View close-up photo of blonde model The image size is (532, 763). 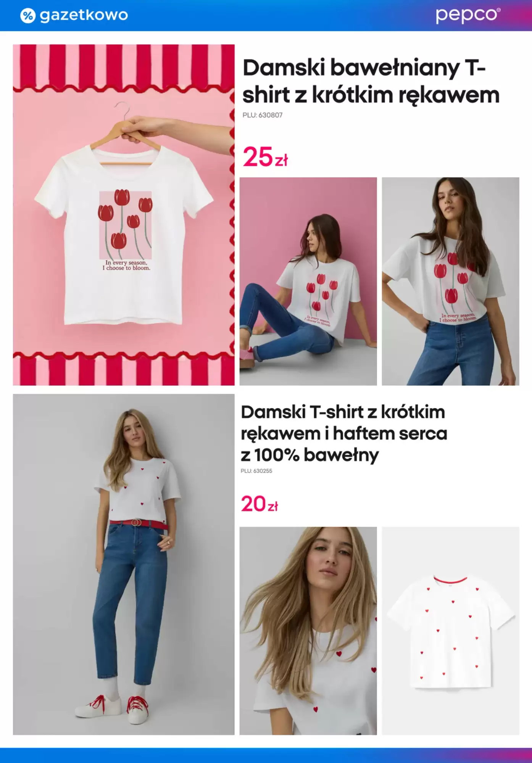coord(308,631)
